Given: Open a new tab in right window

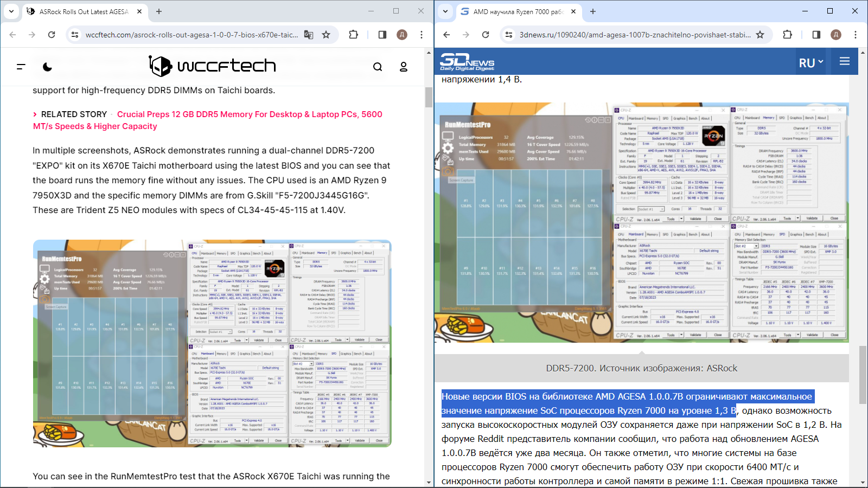Looking at the screenshot, I should 593,11.
